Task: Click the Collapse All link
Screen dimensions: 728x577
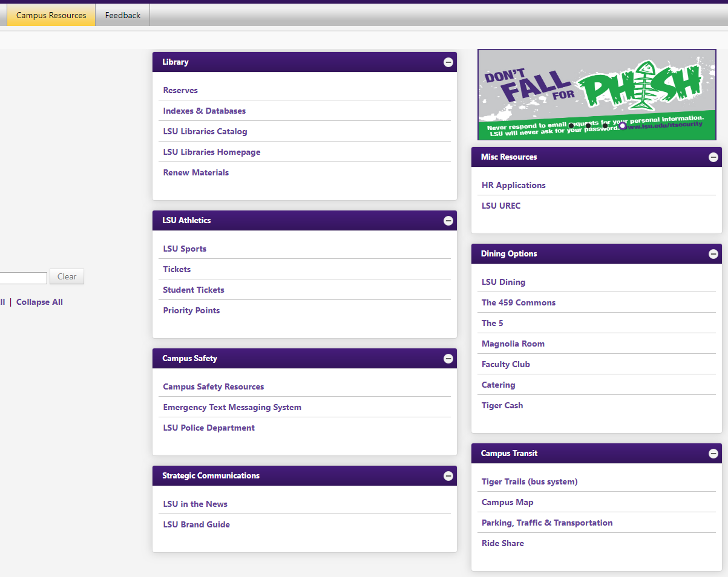Action: (39, 302)
